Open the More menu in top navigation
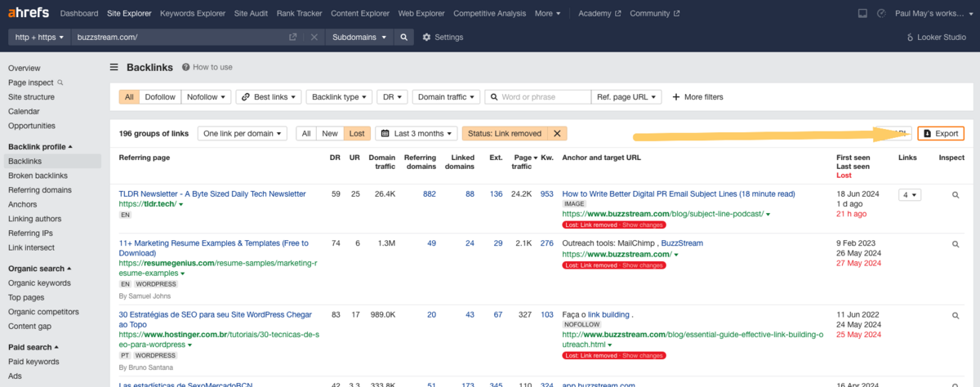 [547, 13]
